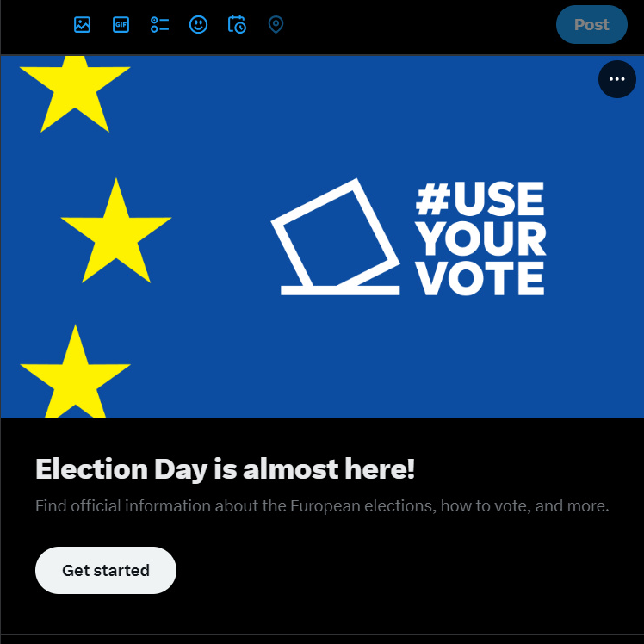Schedule the post with calendar clock icon
The image size is (644, 644).
click(x=237, y=25)
